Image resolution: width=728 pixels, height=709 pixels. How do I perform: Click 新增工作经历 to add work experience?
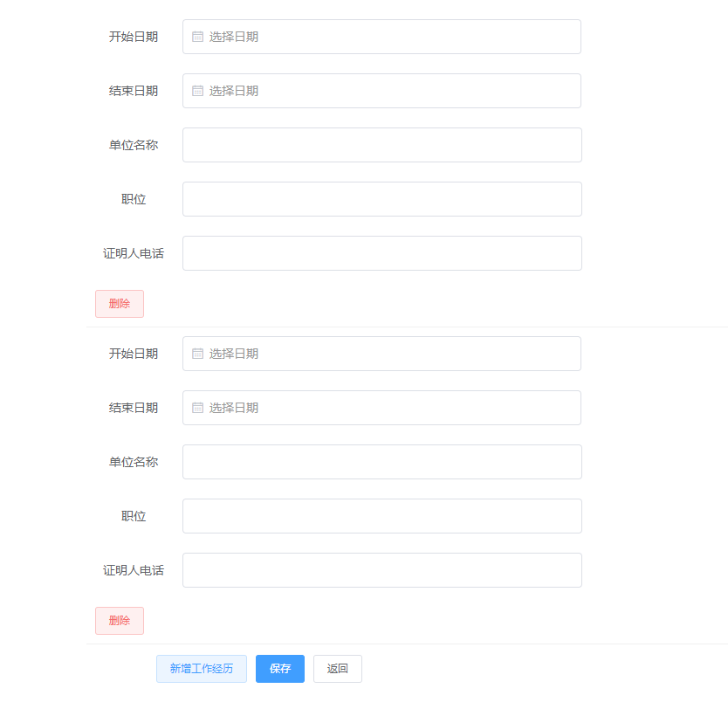(202, 669)
